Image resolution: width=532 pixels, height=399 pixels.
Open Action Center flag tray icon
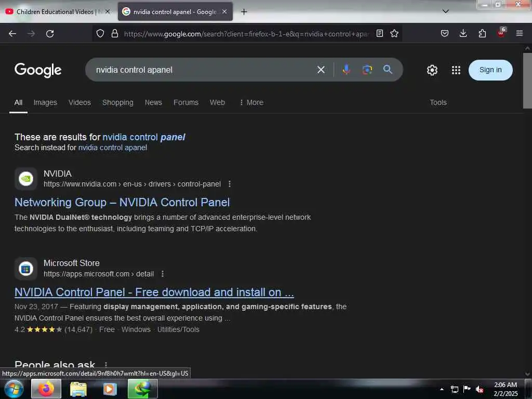(467, 389)
